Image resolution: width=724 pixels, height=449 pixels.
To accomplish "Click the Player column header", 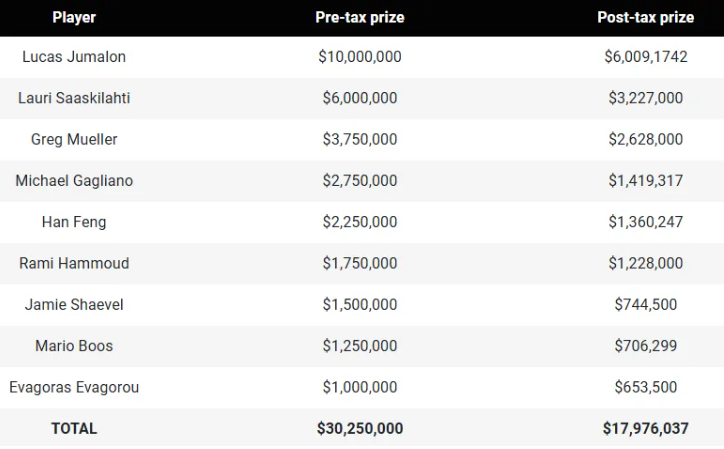I will point(74,18).
